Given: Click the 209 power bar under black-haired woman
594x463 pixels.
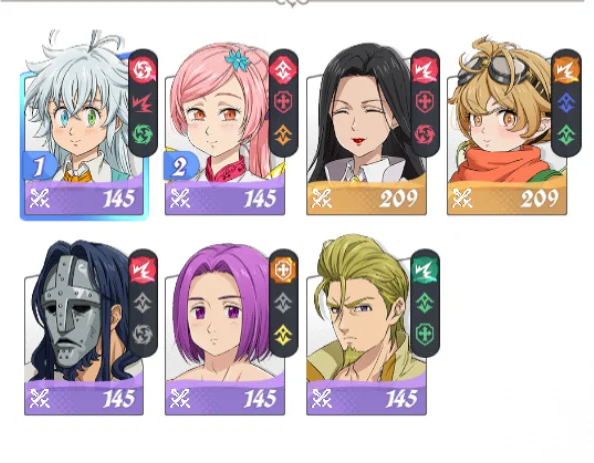Looking at the screenshot, I should point(366,198).
